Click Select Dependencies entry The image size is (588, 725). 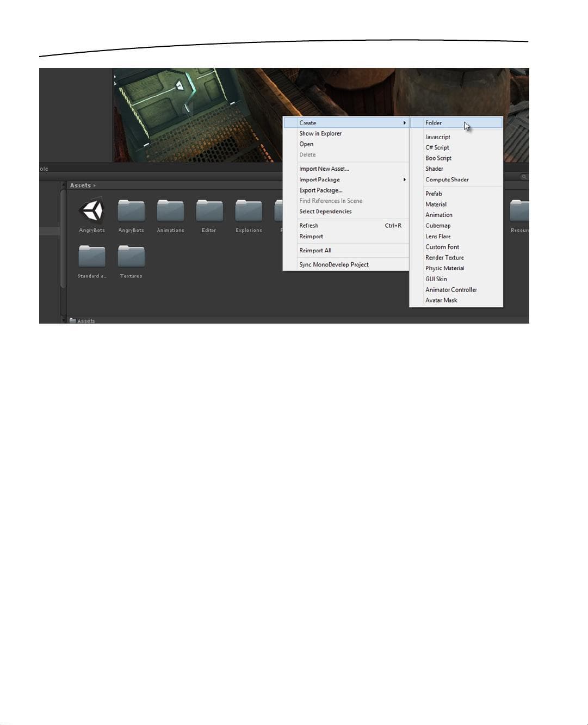[x=346, y=212]
